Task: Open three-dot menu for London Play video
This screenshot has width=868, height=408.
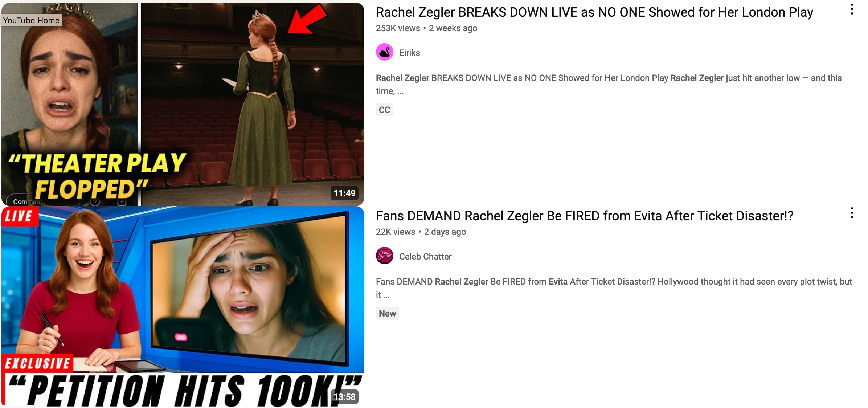Action: point(852,9)
